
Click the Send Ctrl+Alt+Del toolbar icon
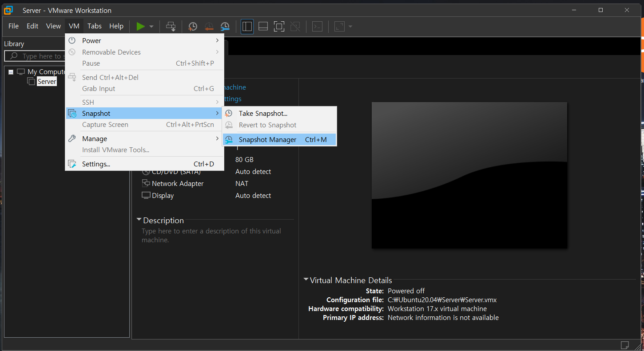coord(171,27)
